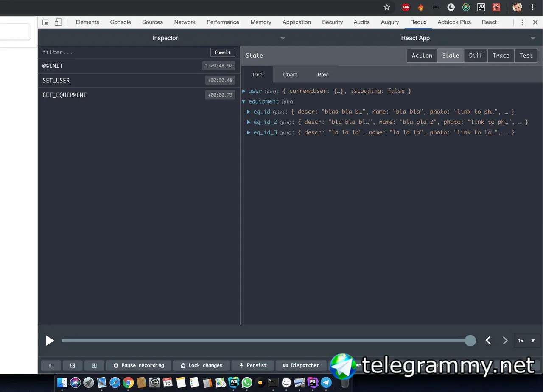The image size is (543, 392).
Task: Open the Adblock Plus (ABP) extension icon
Action: click(x=406, y=7)
